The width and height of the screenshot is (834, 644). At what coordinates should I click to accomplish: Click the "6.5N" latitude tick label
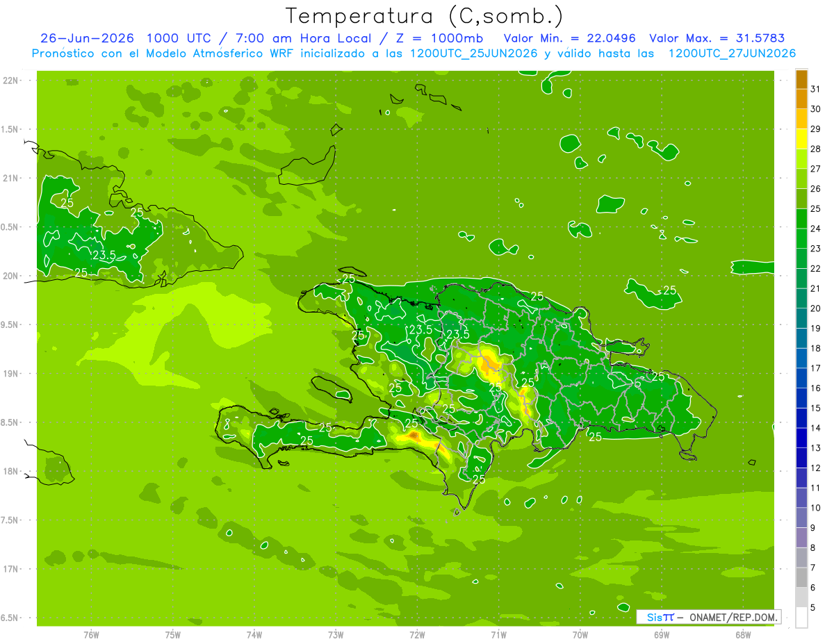pos(9,618)
